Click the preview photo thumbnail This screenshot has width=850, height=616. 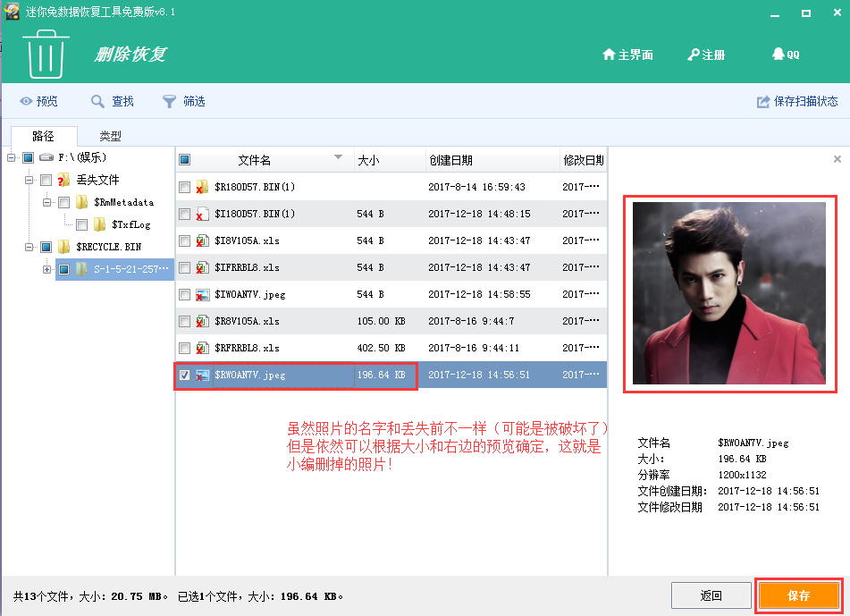click(x=729, y=293)
